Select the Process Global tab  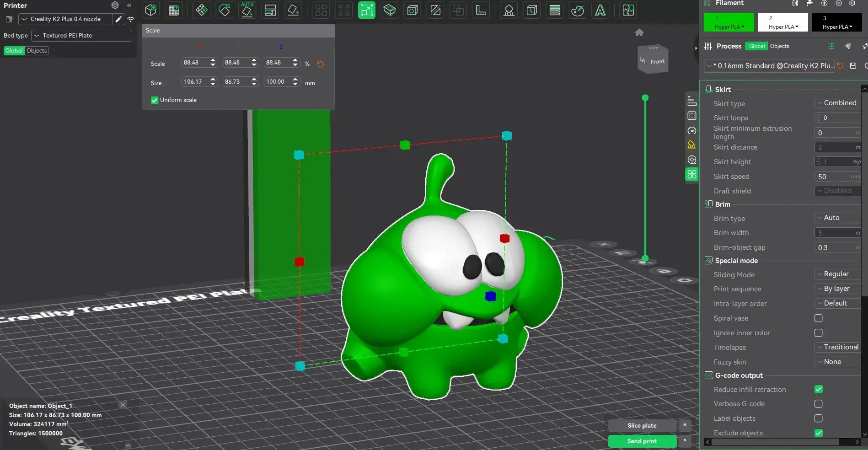pyautogui.click(x=756, y=46)
